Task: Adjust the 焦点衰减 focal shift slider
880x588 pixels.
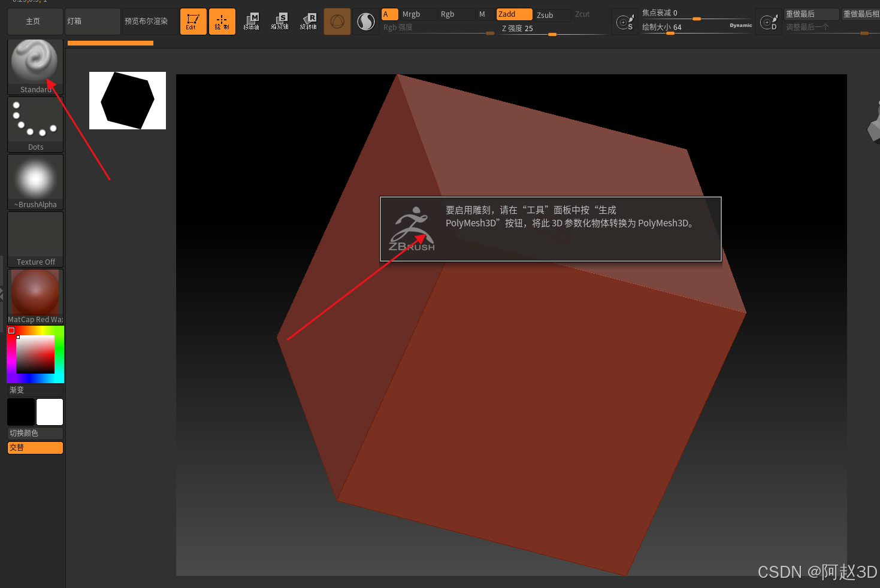Action: click(x=697, y=14)
